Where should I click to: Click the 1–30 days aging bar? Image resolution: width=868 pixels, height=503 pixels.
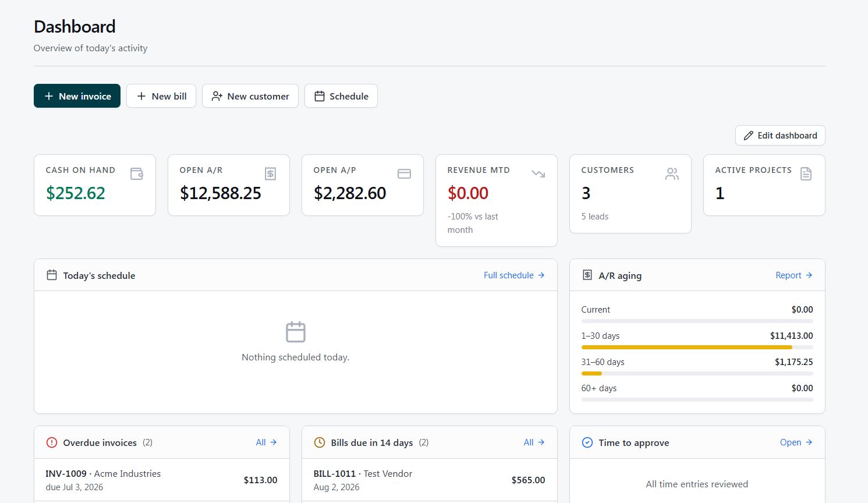click(x=697, y=347)
